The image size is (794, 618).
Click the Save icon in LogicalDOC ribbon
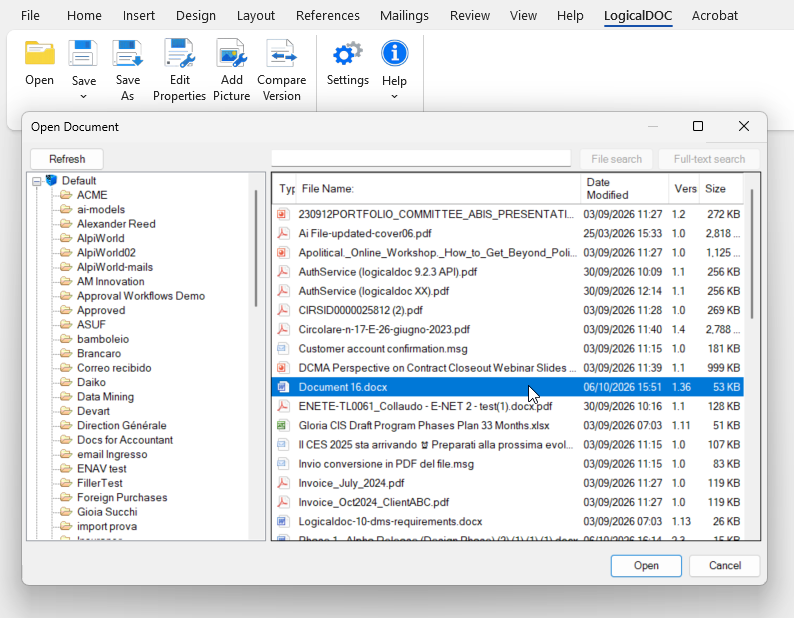pos(84,53)
